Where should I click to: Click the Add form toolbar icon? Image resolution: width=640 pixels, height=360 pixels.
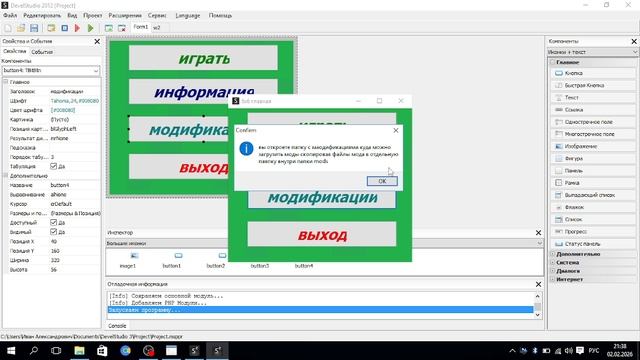pos(109,28)
